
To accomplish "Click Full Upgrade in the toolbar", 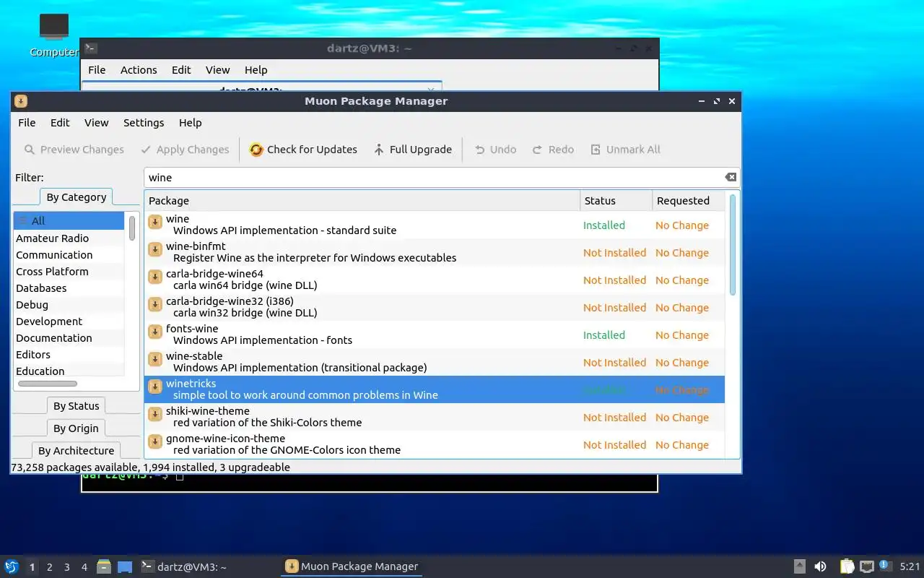I will 413,150.
